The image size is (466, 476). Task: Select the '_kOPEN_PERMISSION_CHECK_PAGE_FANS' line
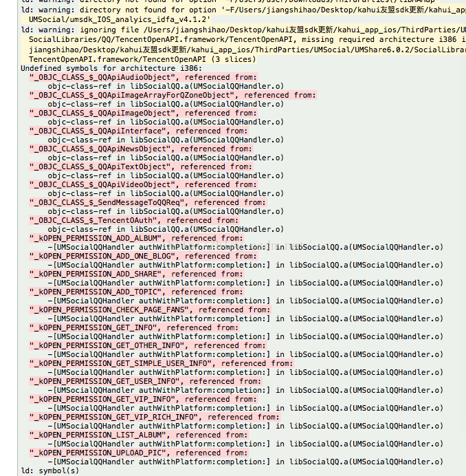coord(150,310)
